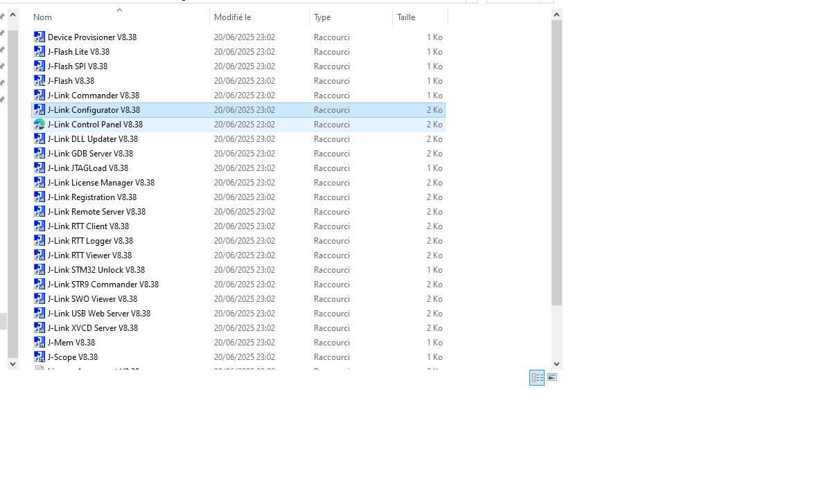Click the J-Link License Manager V8.38 icon
The image size is (821, 504).
[39, 183]
